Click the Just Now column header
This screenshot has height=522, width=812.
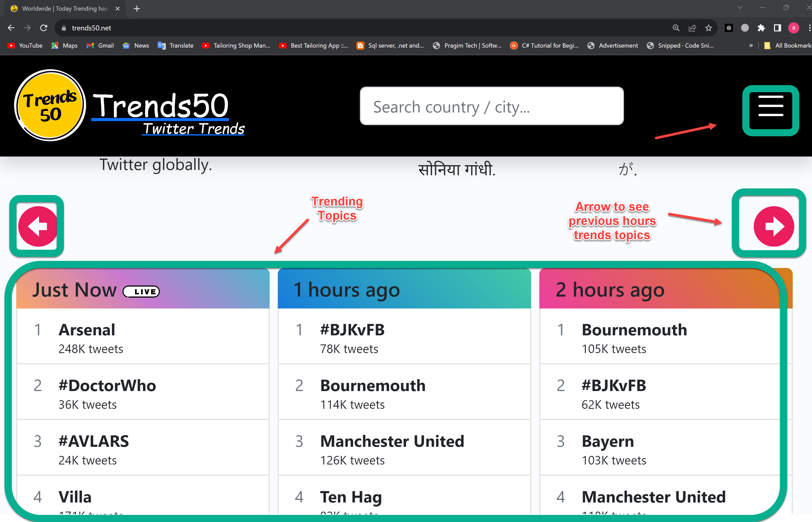[143, 289]
